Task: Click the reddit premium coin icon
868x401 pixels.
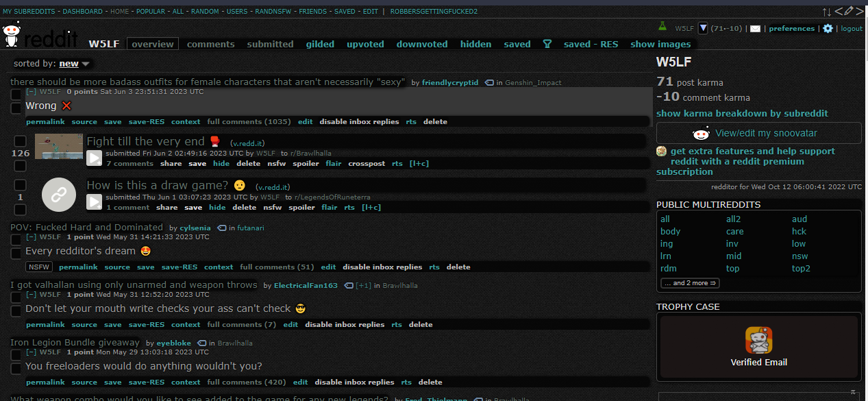Action: coord(662,151)
